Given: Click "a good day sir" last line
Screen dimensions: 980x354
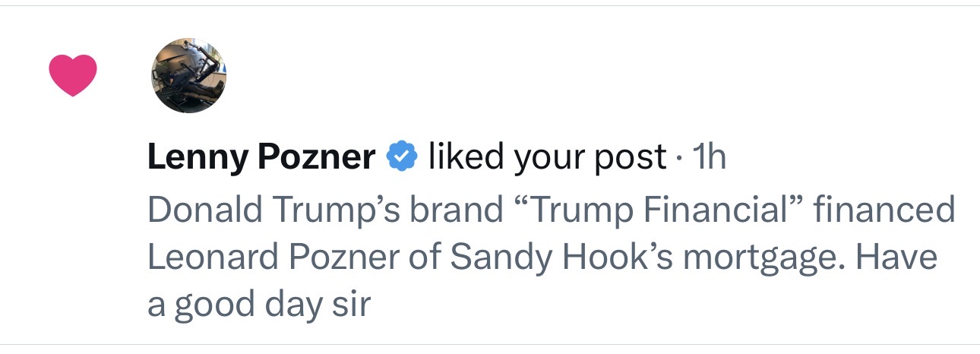Looking at the screenshot, I should [x=258, y=306].
